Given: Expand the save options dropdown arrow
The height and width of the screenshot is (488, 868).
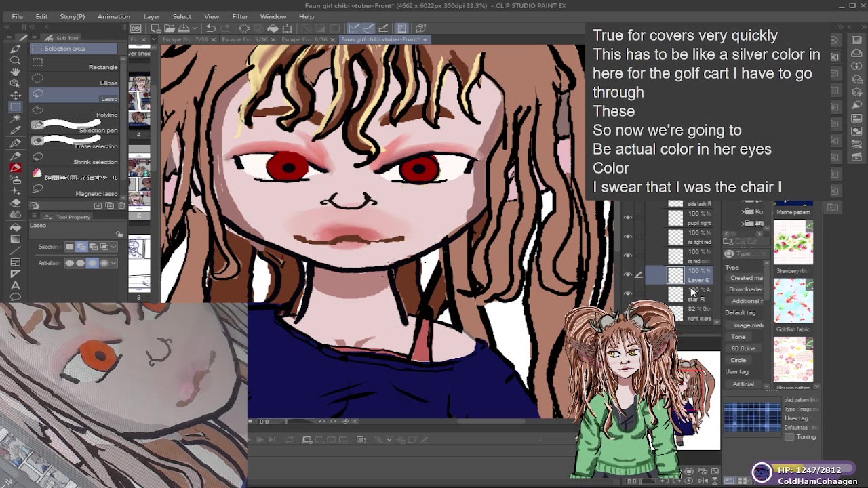Looking at the screenshot, I should pyautogui.click(x=194, y=28).
